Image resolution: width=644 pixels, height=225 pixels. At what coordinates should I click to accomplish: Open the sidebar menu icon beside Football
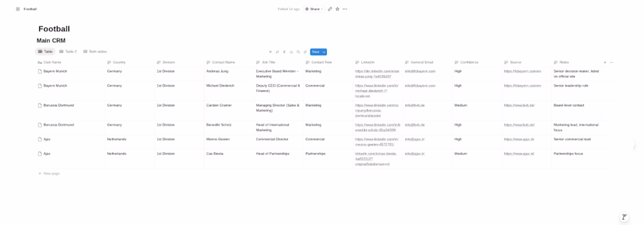point(18,9)
